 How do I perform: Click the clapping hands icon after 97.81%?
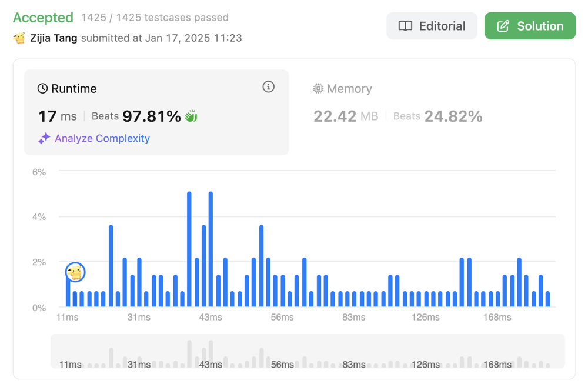click(x=191, y=116)
